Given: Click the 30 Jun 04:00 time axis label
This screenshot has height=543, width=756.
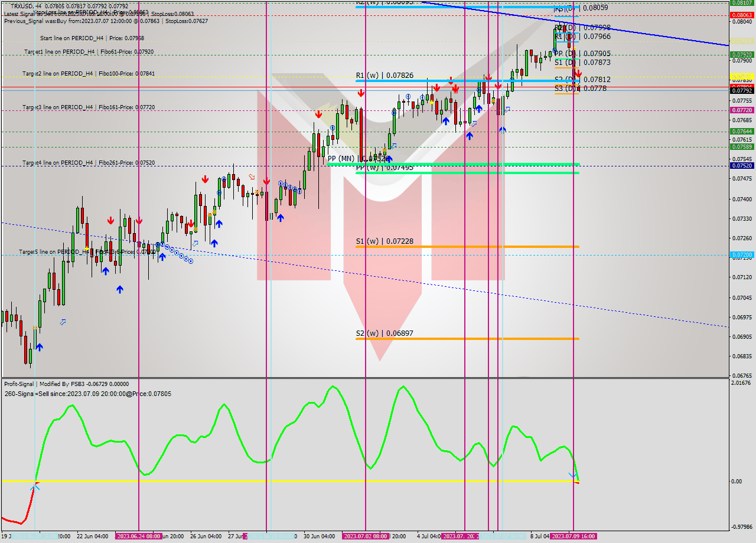Looking at the screenshot, I should (x=319, y=537).
